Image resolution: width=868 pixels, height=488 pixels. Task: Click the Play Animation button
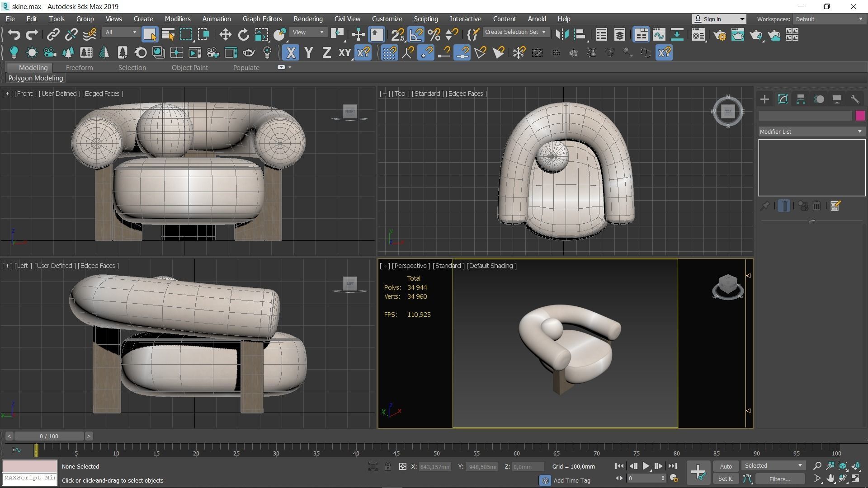pos(646,466)
